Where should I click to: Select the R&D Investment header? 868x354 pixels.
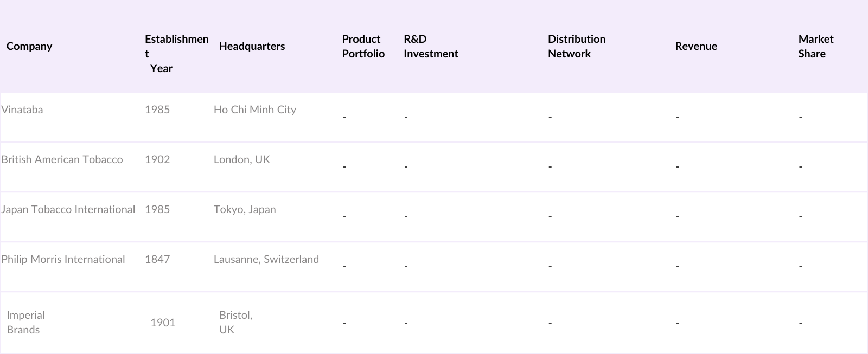coord(431,46)
